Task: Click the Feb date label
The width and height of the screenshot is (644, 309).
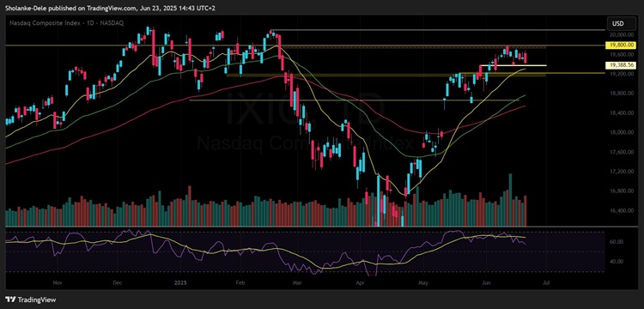Action: point(240,283)
